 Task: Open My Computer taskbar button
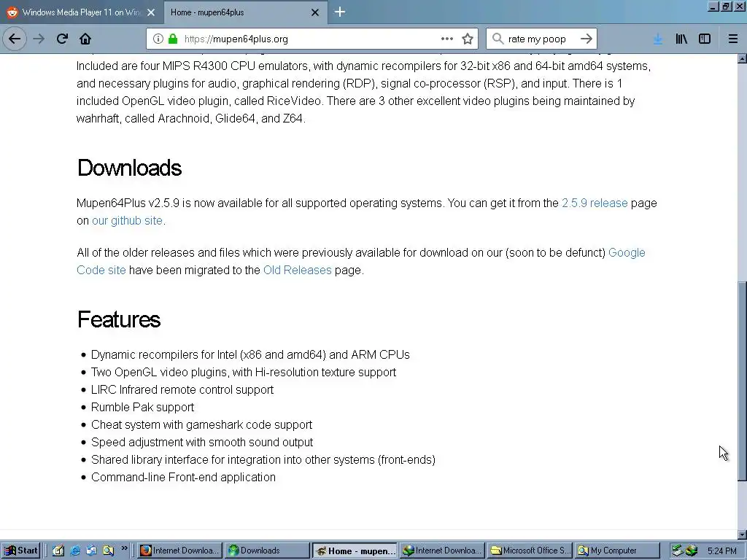(617, 551)
